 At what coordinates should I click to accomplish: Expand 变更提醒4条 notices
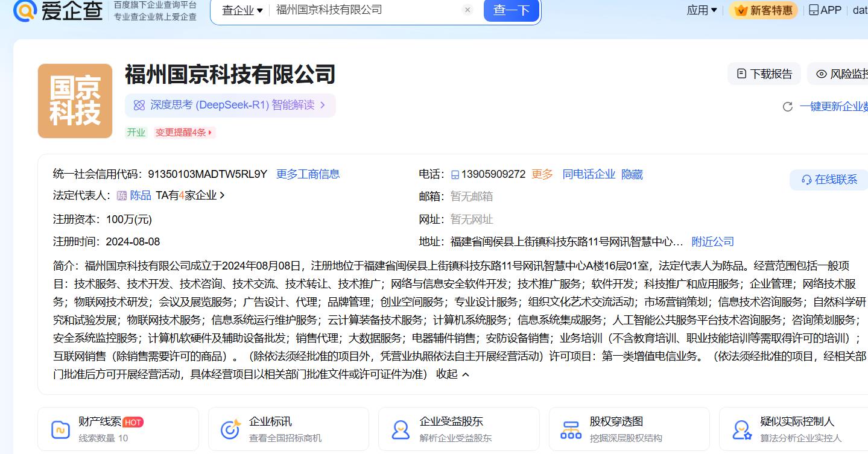184,133
